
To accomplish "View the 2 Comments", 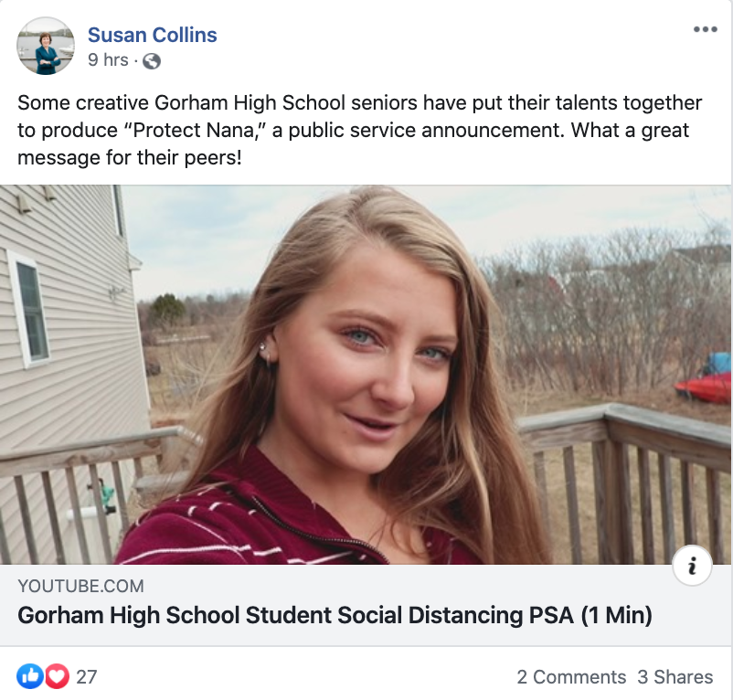I will (571, 677).
